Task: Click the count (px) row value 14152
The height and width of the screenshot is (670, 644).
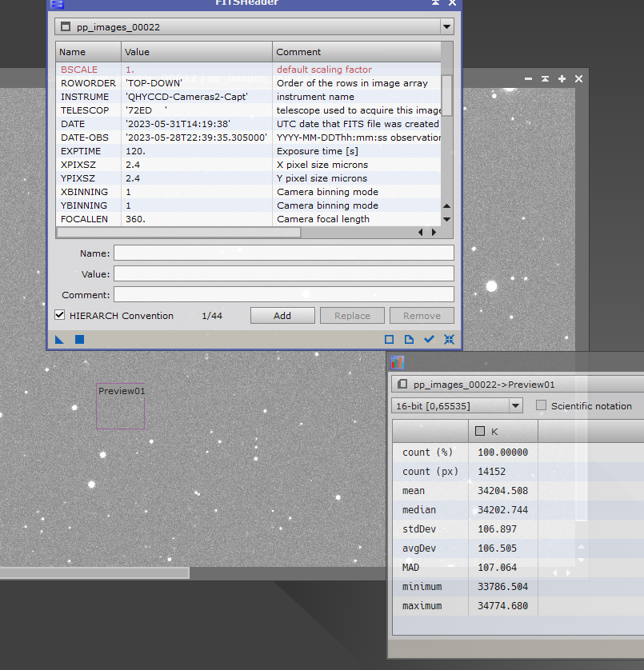Action: 492,471
